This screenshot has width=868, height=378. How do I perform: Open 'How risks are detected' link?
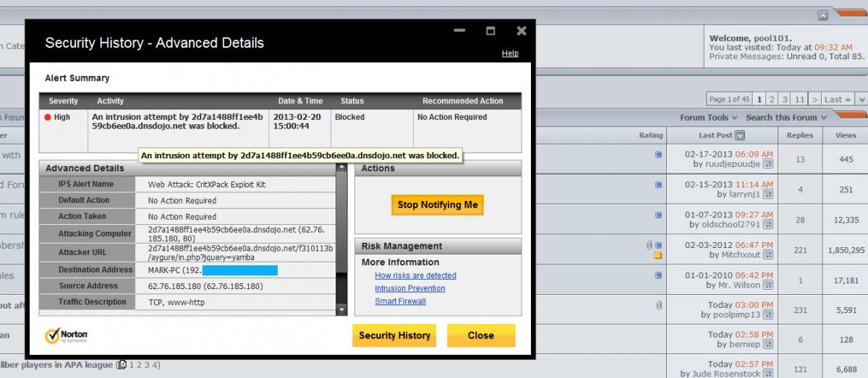click(x=415, y=275)
